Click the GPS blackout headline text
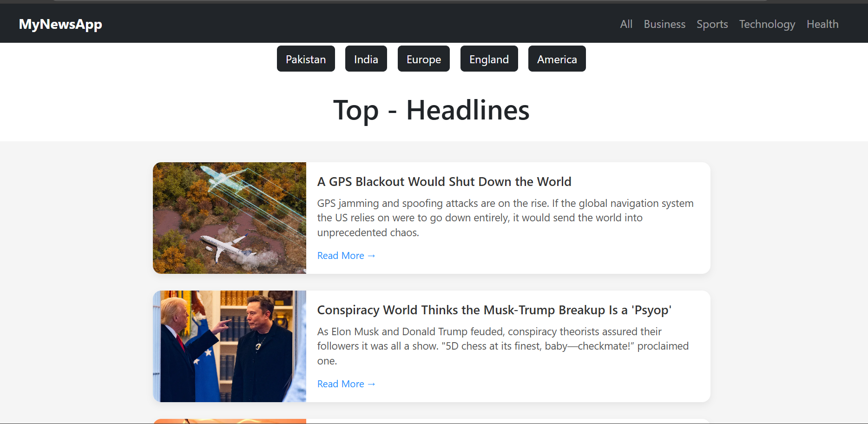The image size is (868, 424). (x=444, y=181)
